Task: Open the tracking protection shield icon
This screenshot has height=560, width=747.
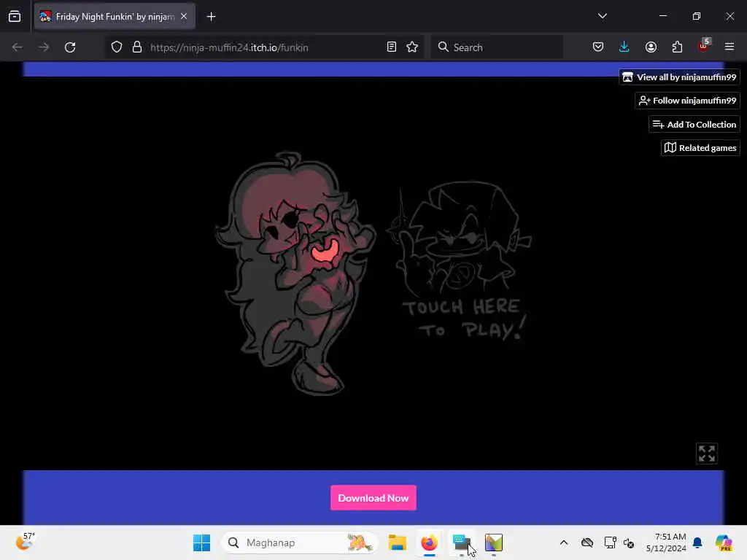Action: [117, 47]
